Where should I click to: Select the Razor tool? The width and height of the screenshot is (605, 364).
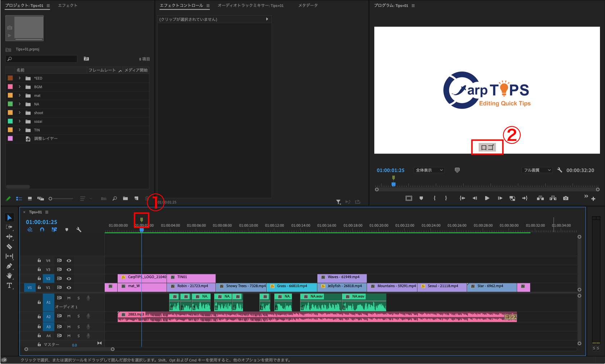9,247
